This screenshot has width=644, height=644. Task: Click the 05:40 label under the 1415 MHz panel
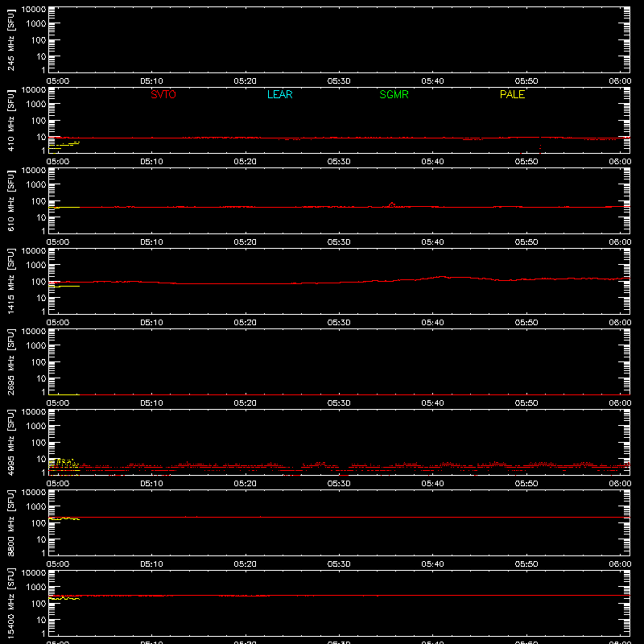(x=432, y=323)
